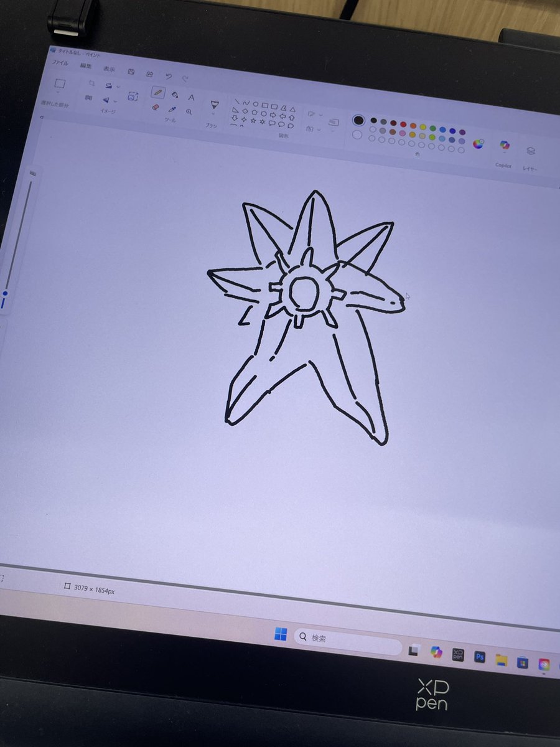Choose the rectangular Selection tool
Image resolution: width=560 pixels, height=747 pixels.
[x=60, y=83]
